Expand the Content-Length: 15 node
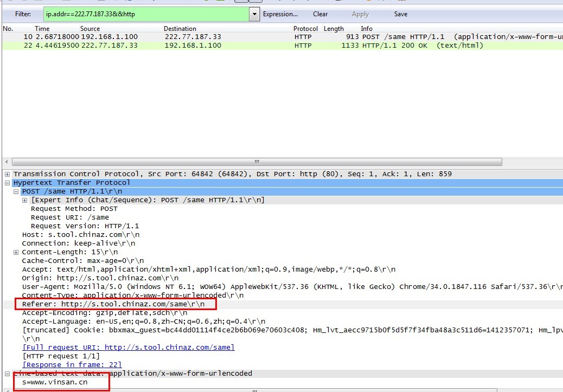Screen dimensions: 563x392 click(x=16, y=252)
